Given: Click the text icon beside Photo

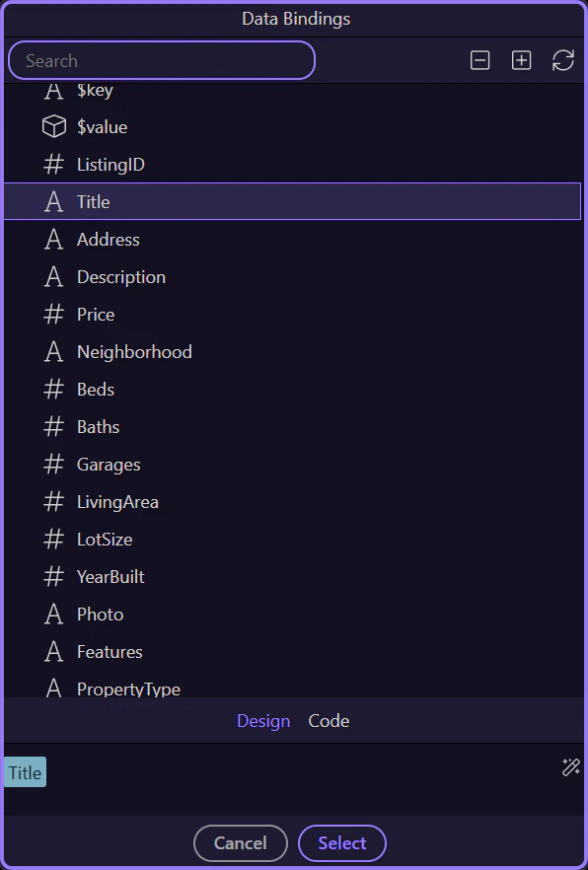Looking at the screenshot, I should click(x=52, y=614).
